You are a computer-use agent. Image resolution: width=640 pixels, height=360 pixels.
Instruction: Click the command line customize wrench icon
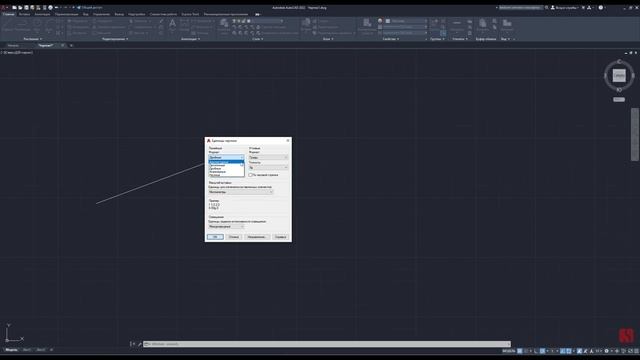[x=140, y=344]
